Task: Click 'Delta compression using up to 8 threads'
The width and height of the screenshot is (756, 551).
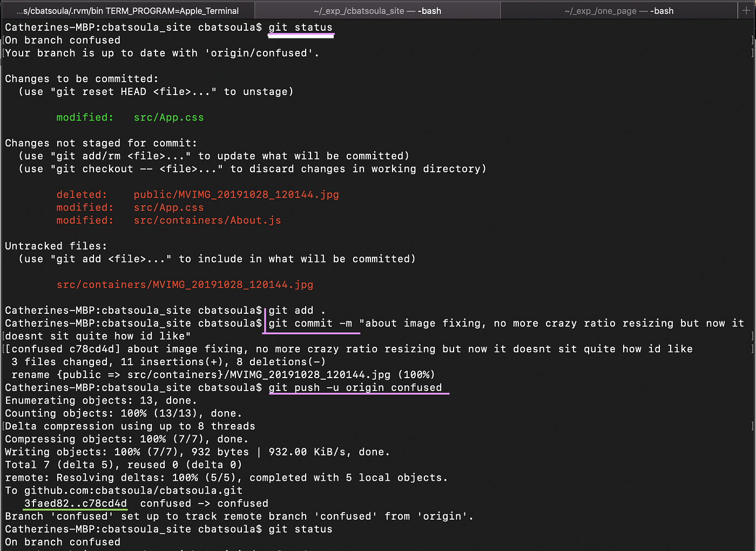Action: point(130,426)
